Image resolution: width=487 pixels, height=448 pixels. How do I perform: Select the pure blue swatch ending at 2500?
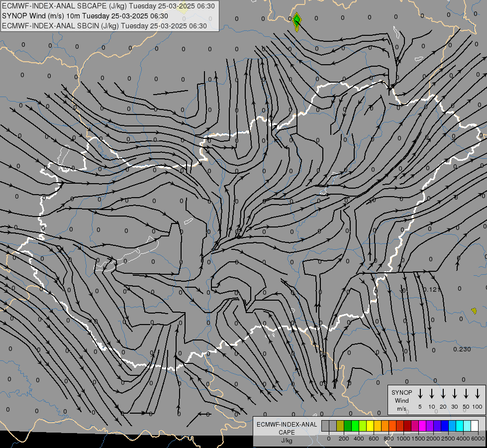pyautogui.click(x=445, y=426)
